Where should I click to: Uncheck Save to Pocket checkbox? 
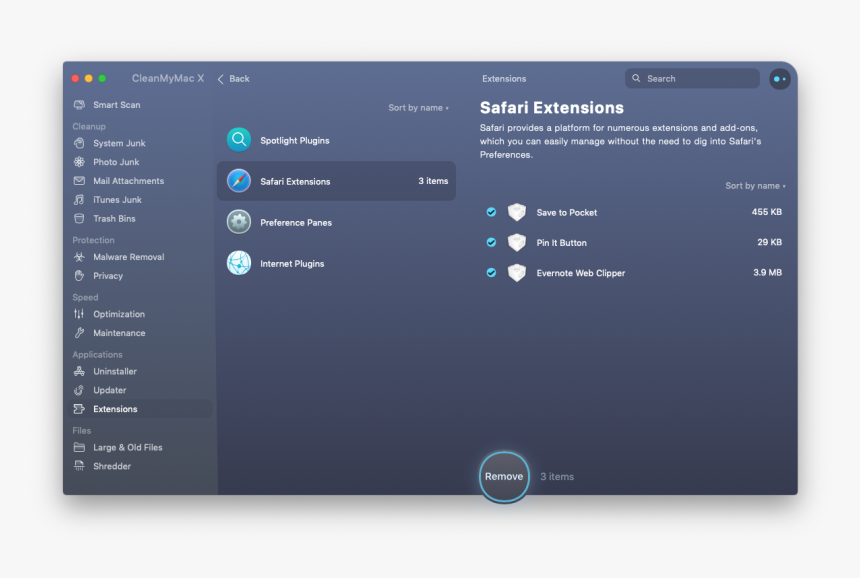[x=491, y=212]
